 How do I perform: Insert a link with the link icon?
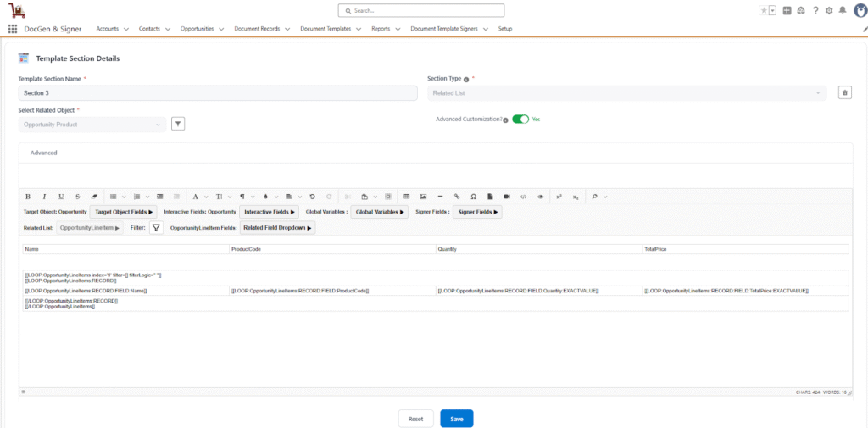point(457,196)
